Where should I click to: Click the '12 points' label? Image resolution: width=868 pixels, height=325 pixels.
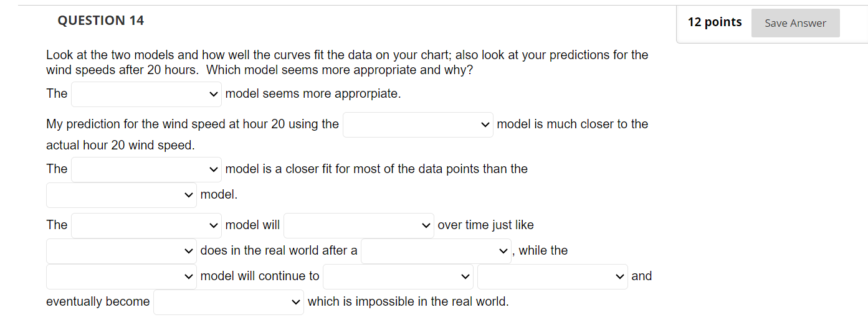click(715, 22)
